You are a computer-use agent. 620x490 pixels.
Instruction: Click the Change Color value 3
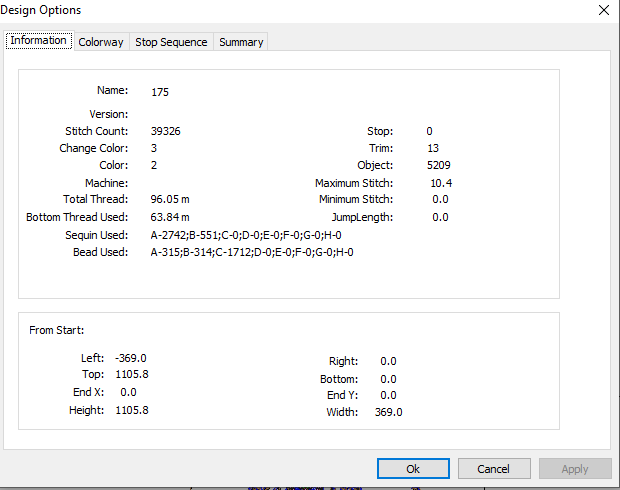click(154, 148)
